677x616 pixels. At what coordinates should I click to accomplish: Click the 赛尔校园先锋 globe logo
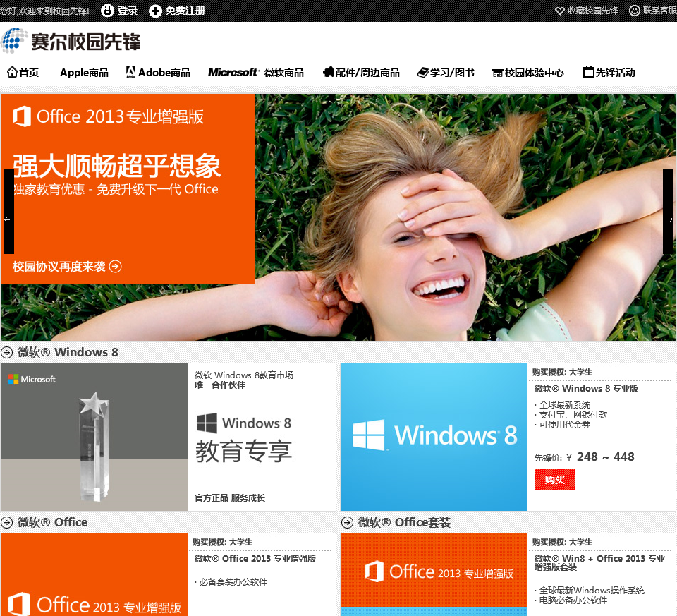[x=14, y=41]
